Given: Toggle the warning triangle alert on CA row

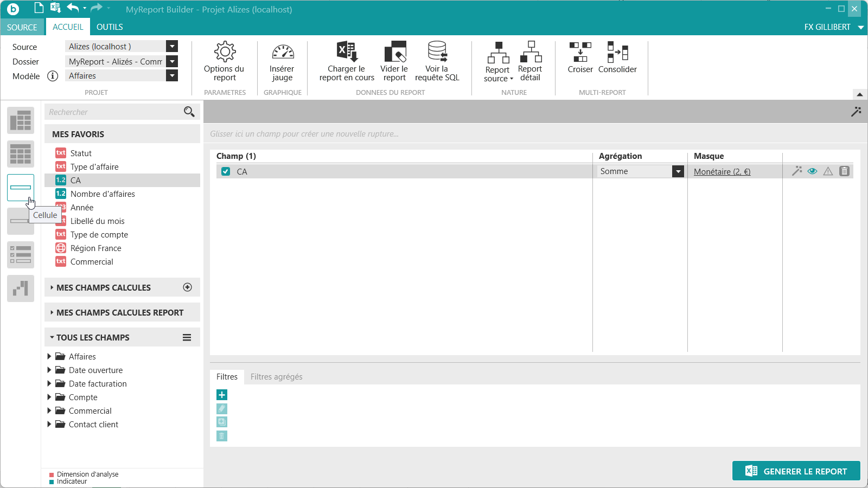Looking at the screenshot, I should 828,171.
